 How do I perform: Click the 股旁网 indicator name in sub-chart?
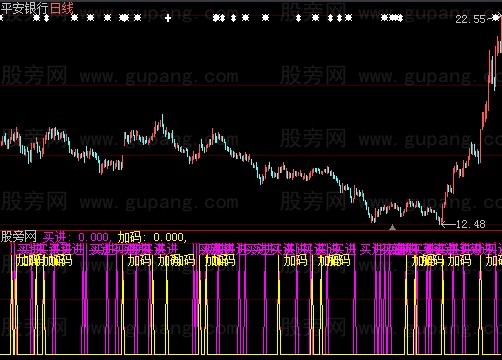19,237
